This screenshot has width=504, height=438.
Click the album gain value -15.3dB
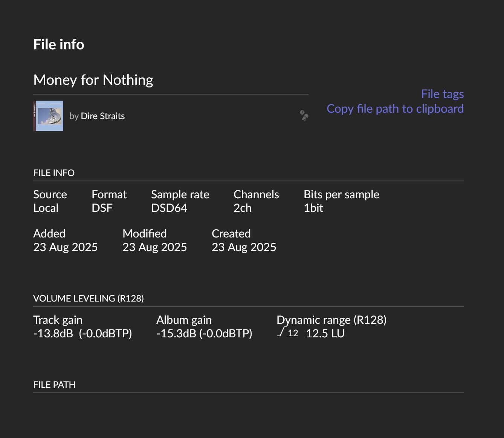pyautogui.click(x=176, y=334)
